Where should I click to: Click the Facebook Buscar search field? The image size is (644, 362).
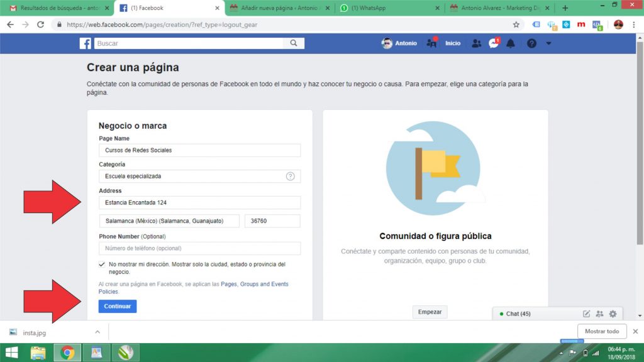189,43
